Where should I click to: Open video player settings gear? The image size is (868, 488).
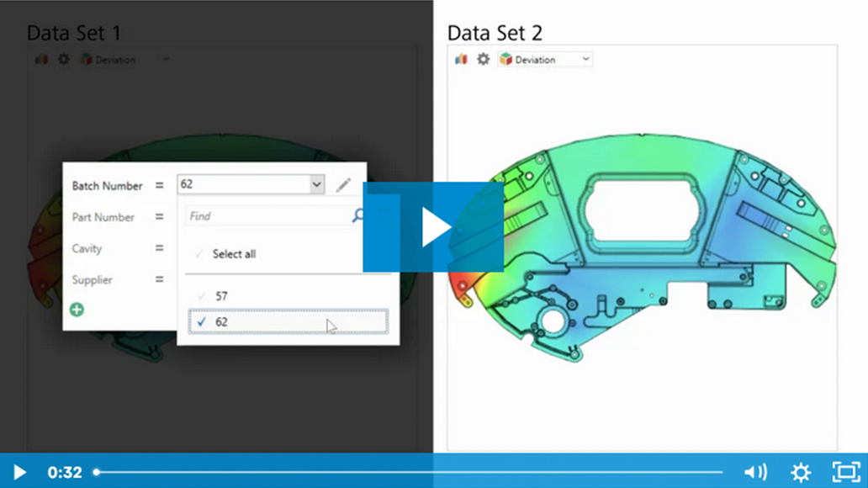click(x=800, y=472)
